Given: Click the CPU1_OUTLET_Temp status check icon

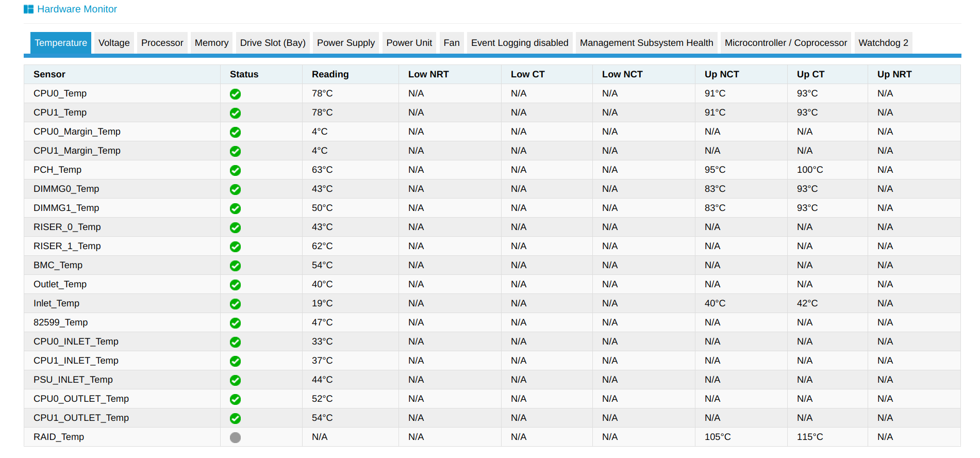Looking at the screenshot, I should 235,418.
